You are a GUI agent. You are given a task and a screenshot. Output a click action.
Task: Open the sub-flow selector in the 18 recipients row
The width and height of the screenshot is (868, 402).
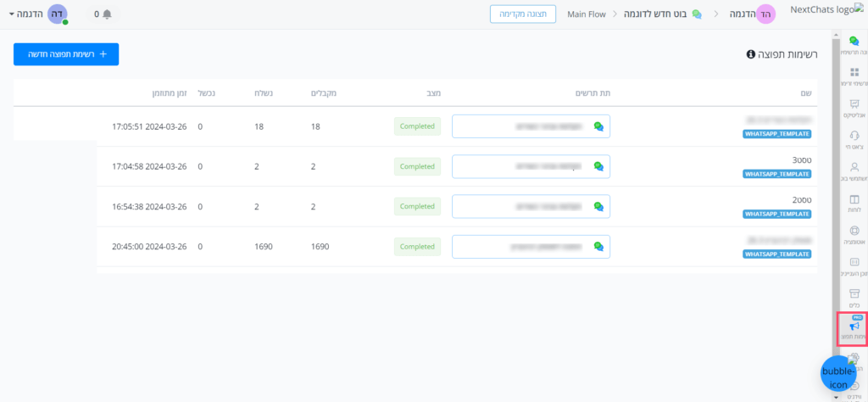click(531, 126)
